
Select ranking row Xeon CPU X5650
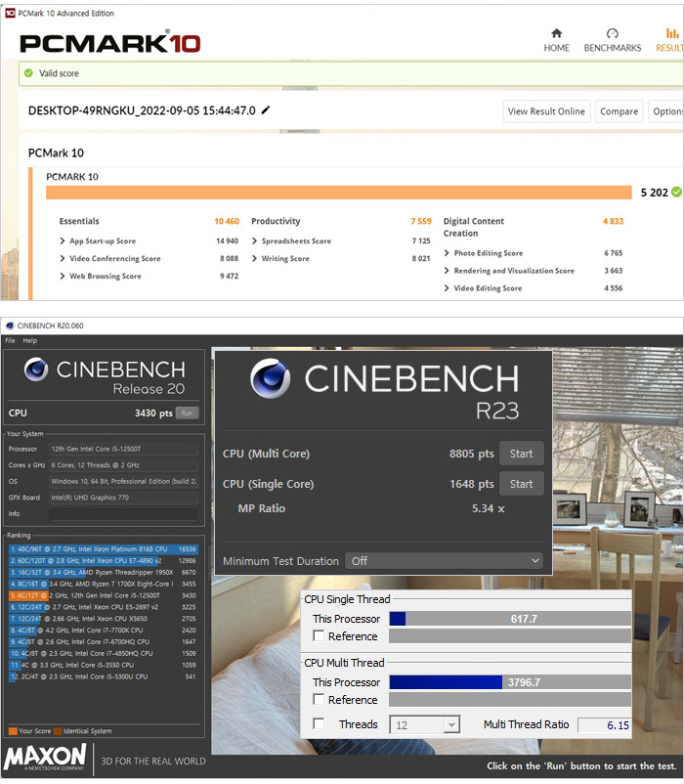[x=104, y=619]
